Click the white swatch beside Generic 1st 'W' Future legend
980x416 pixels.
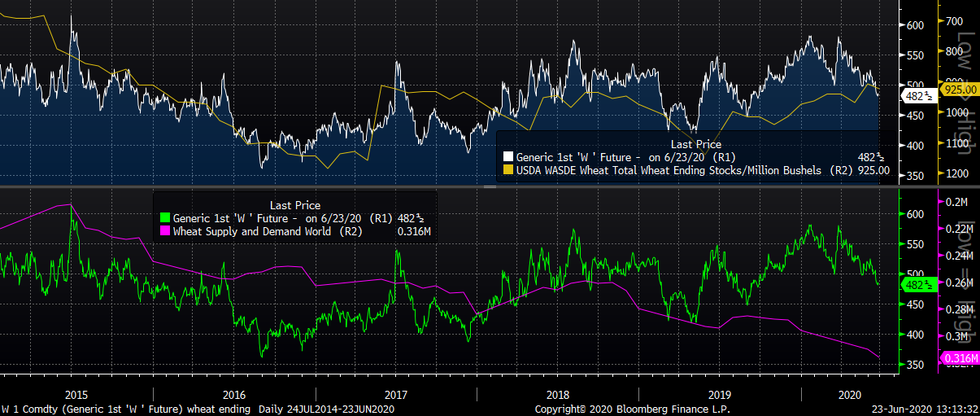point(507,158)
